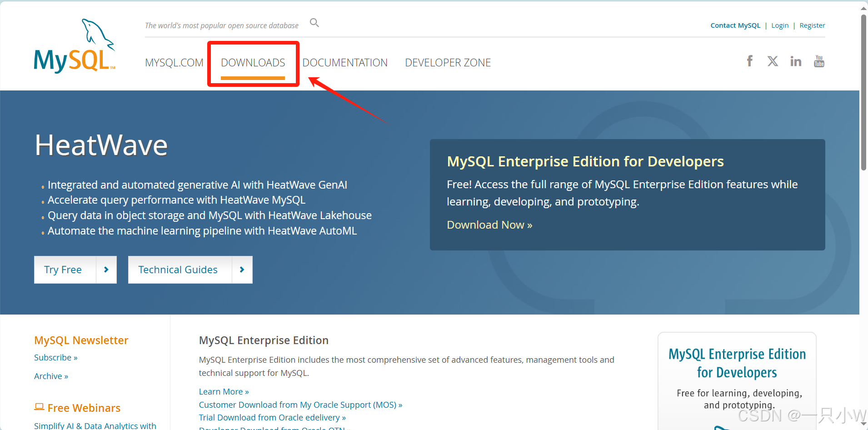Open Customer Download from My Oracle Support link
This screenshot has width=868, height=430.
pos(300,405)
